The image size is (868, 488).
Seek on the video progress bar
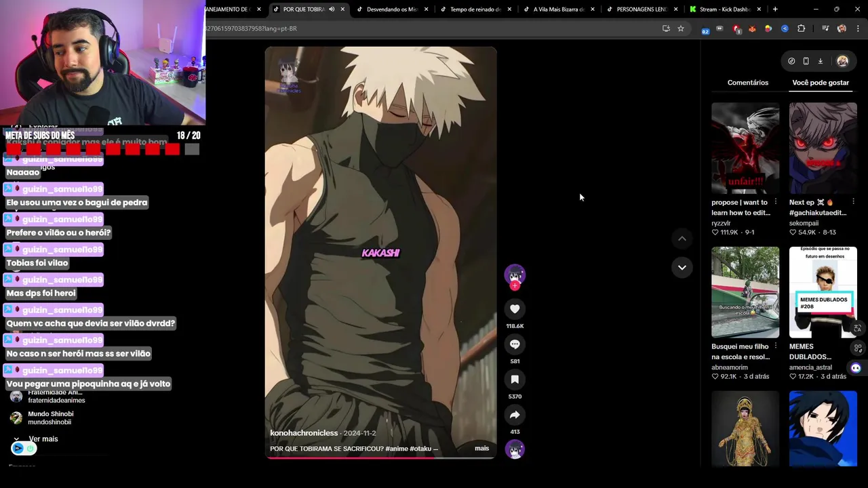pyautogui.click(x=380, y=458)
